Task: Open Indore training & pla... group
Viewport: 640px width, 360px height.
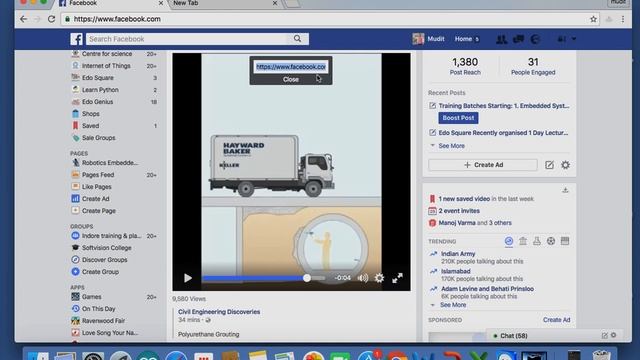Action: (111, 236)
